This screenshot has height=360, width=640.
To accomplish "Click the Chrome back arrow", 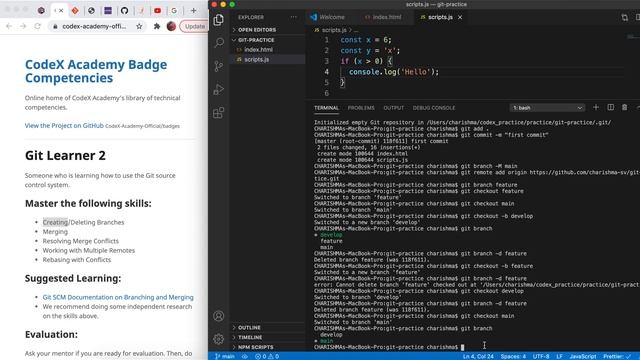I will pyautogui.click(x=9, y=26).
